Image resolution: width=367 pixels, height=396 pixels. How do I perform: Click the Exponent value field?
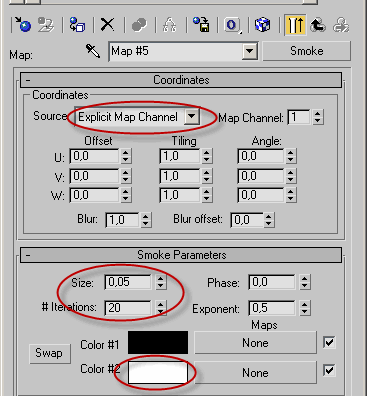tap(272, 308)
